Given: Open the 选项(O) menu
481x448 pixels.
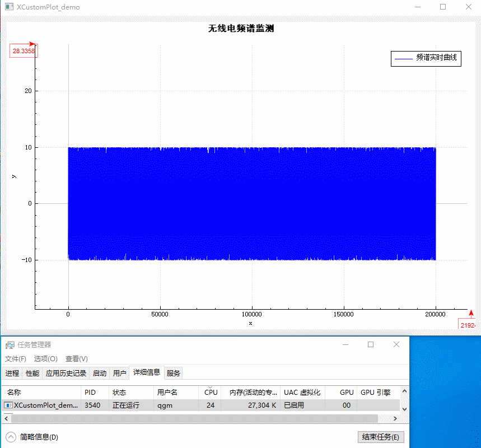Looking at the screenshot, I should tap(46, 359).
